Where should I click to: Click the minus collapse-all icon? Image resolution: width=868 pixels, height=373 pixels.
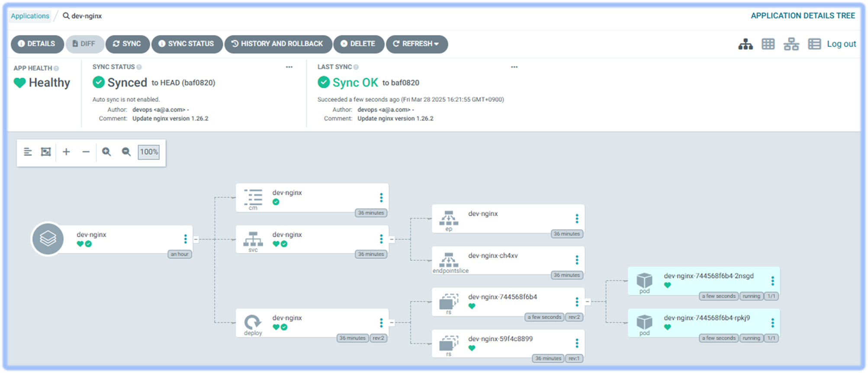[x=86, y=152]
